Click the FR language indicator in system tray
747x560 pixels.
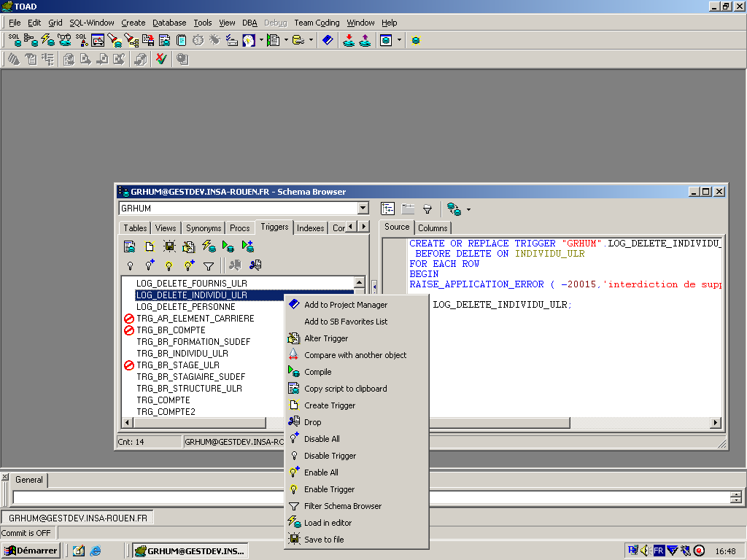[659, 551]
